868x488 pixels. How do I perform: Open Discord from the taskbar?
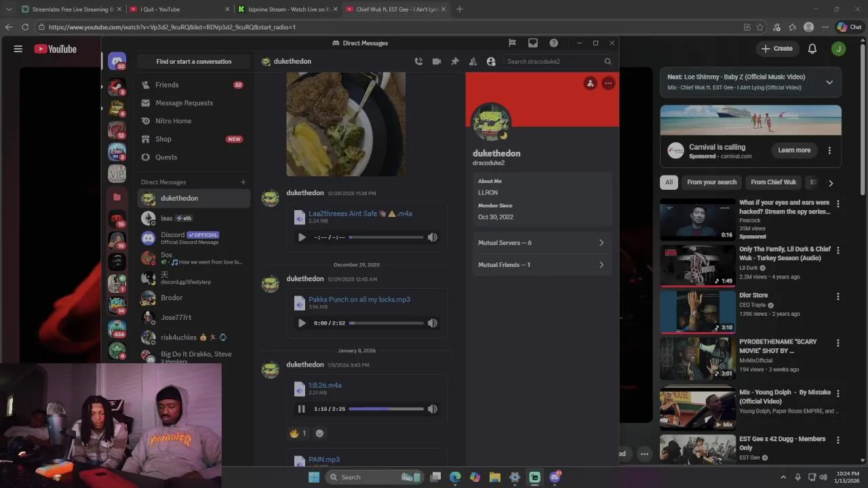pyautogui.click(x=555, y=477)
